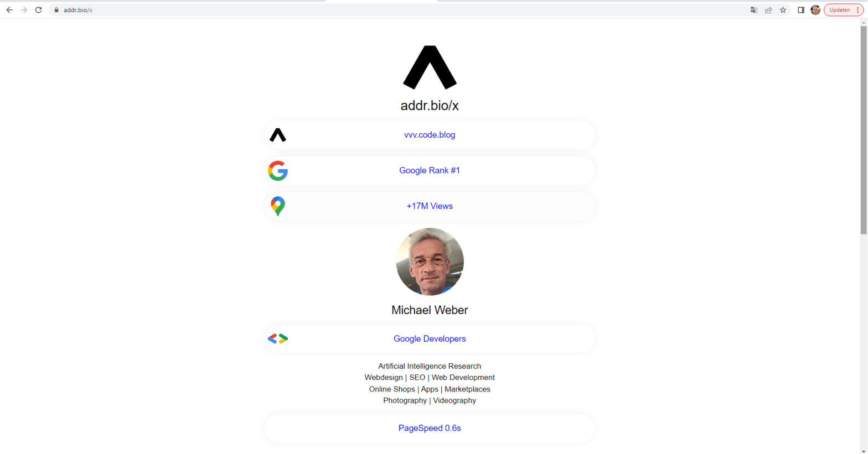Reload the addr.bio page
This screenshot has width=868, height=454.
click(38, 10)
